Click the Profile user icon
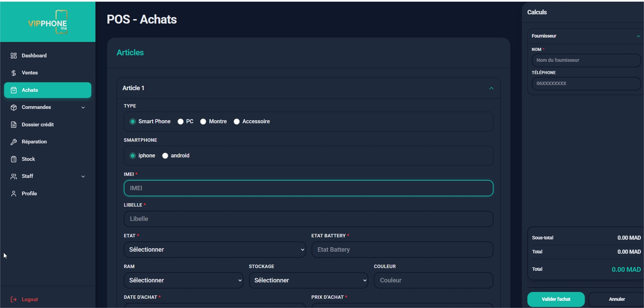Viewport: 644px width, 308px height. click(x=14, y=194)
